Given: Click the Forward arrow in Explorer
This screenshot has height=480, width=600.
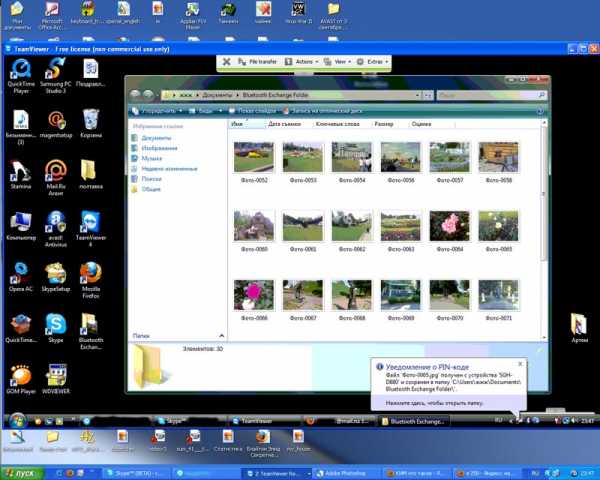Looking at the screenshot, I should [x=148, y=95].
